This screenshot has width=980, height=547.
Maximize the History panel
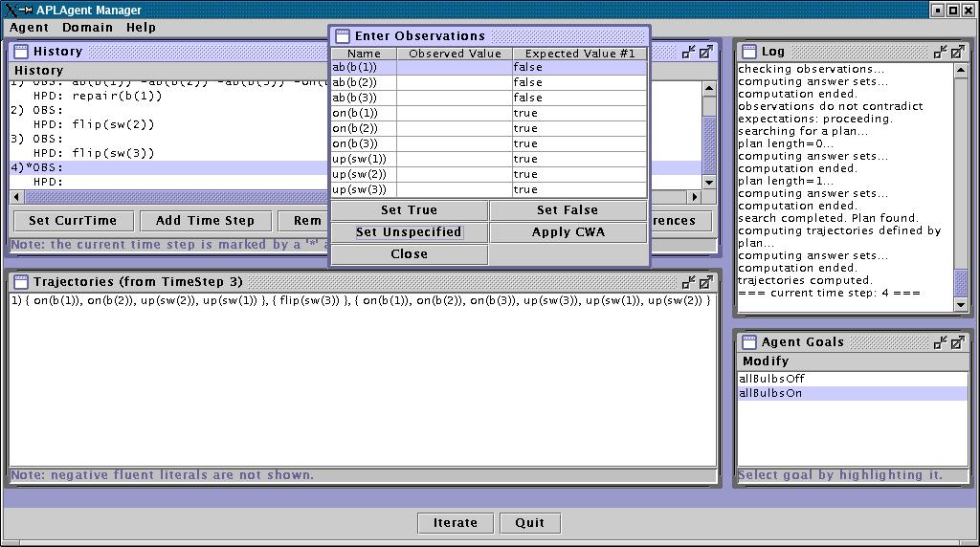(705, 52)
